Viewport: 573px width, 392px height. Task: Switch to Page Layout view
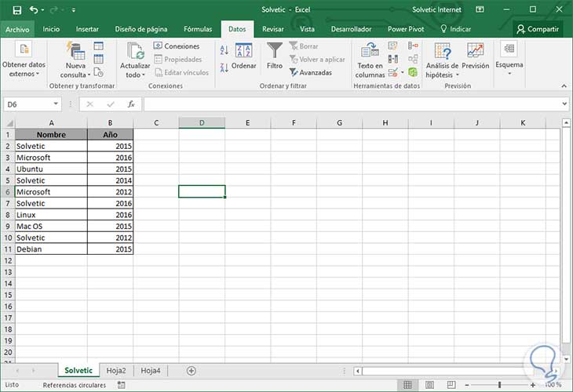click(x=430, y=385)
